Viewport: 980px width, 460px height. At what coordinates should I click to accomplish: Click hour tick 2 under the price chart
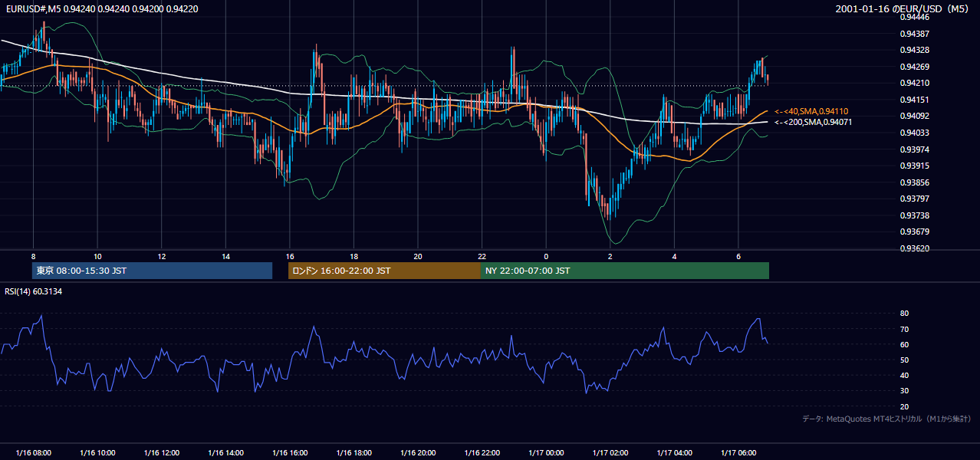[x=610, y=256]
